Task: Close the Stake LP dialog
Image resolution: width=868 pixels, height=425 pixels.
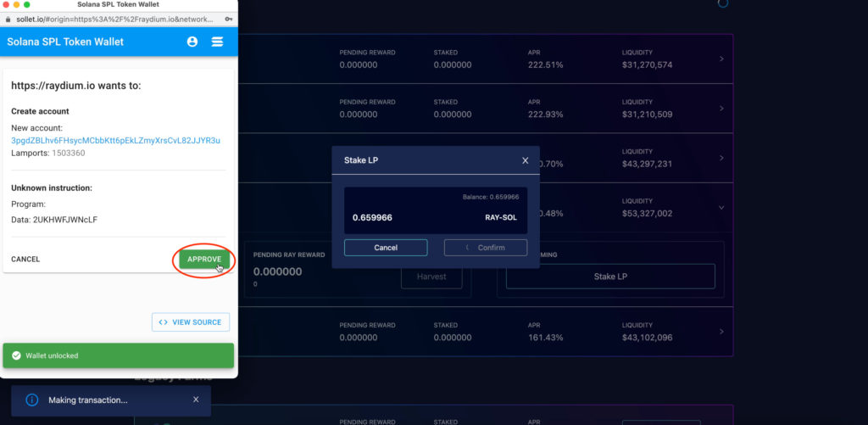Action: click(x=526, y=160)
